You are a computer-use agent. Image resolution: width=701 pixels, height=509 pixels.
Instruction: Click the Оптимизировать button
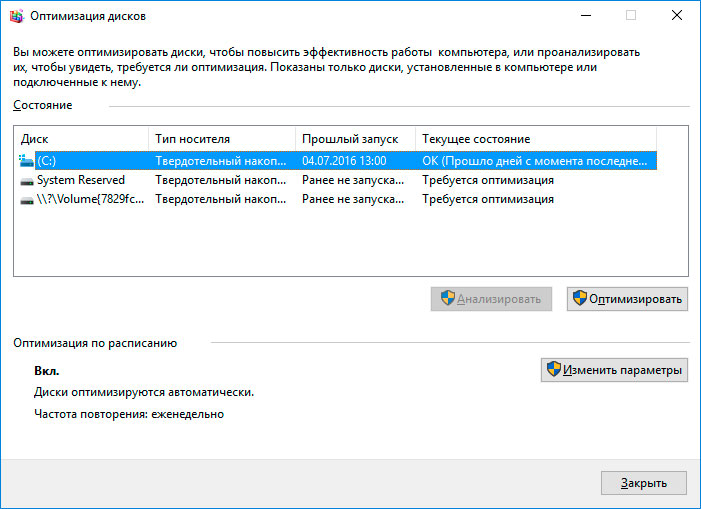[x=627, y=299]
